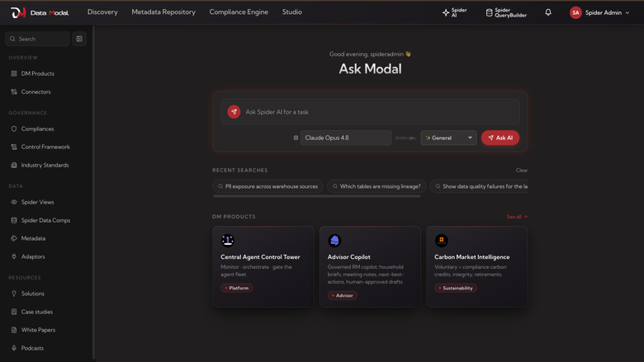Click the SA user avatar
644x362 pixels.
tap(575, 12)
